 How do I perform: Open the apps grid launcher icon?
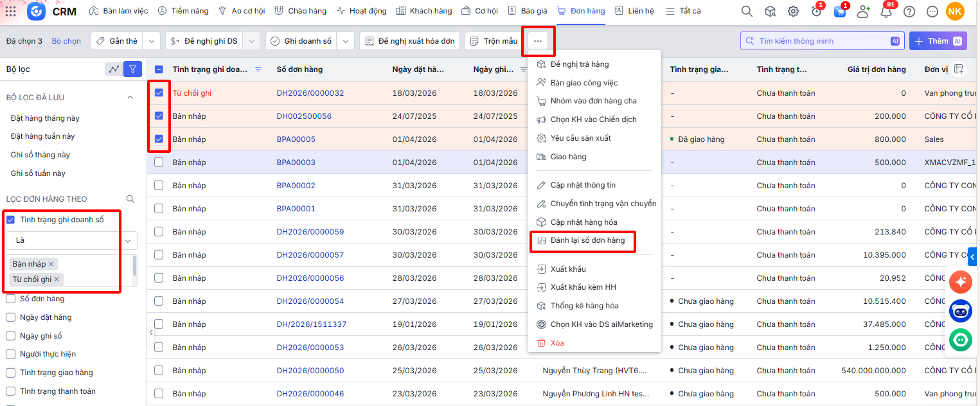[x=11, y=11]
